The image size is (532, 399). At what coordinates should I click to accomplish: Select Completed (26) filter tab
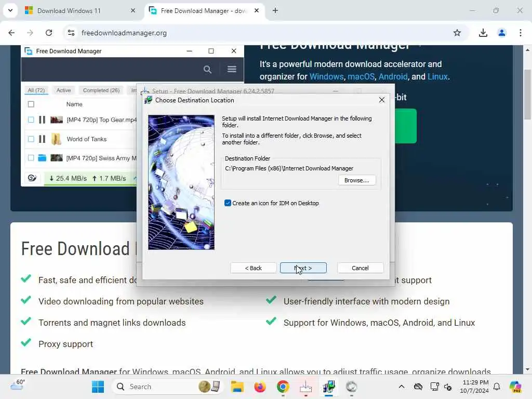pyautogui.click(x=101, y=90)
